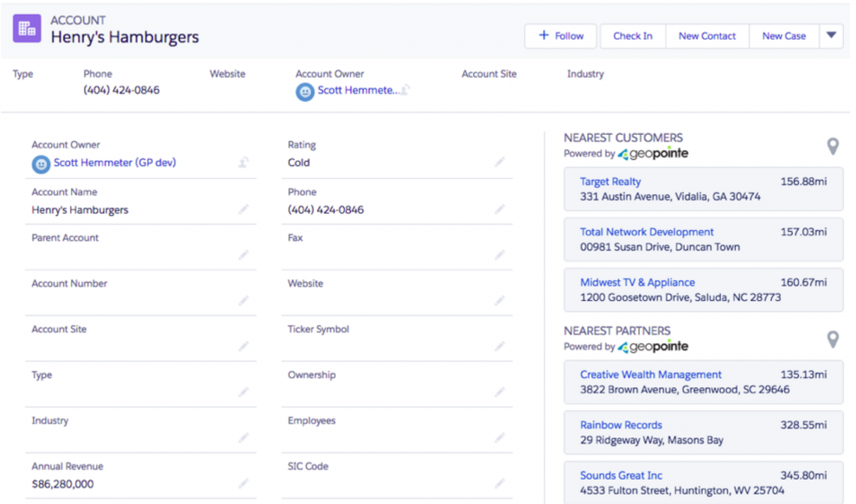Change owner icon in Account Owner field
Image resolution: width=856 pixels, height=504 pixels.
[244, 163]
